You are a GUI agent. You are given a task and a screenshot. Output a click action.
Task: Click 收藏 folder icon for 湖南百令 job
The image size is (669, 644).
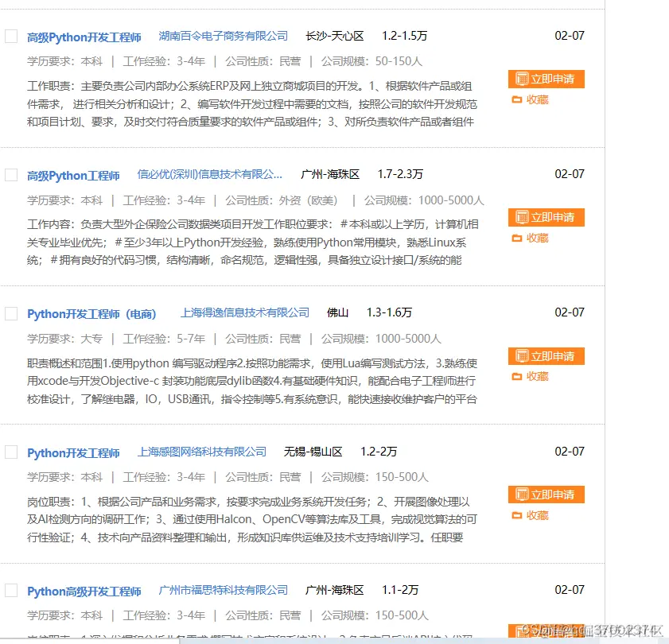pos(517,100)
